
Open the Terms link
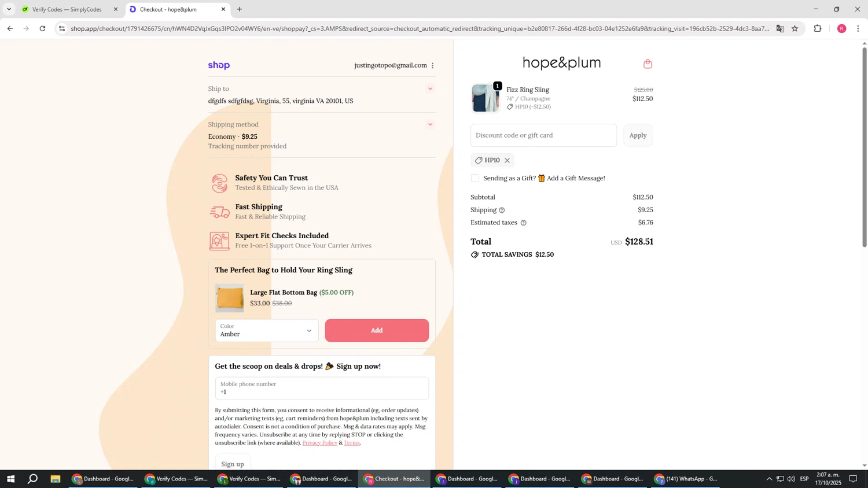click(x=352, y=443)
